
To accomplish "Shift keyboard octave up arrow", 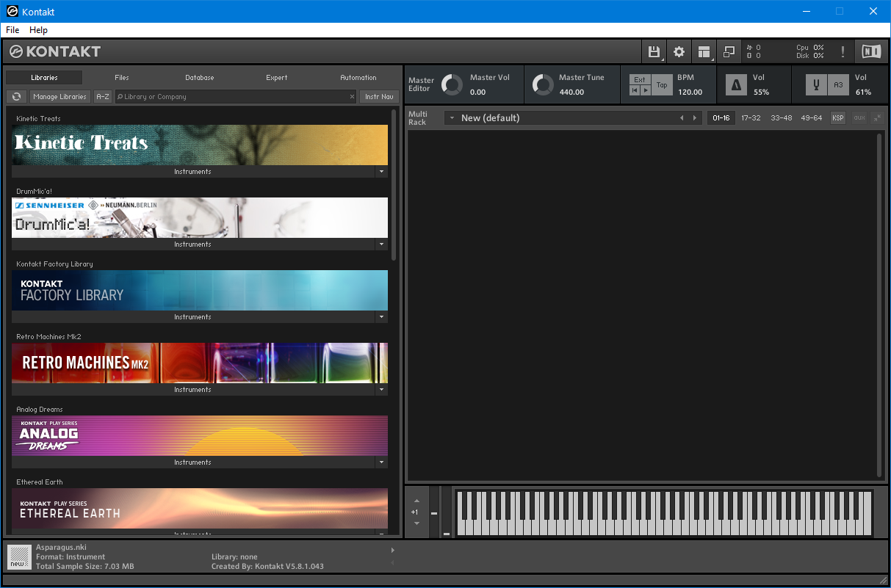I will 416,501.
